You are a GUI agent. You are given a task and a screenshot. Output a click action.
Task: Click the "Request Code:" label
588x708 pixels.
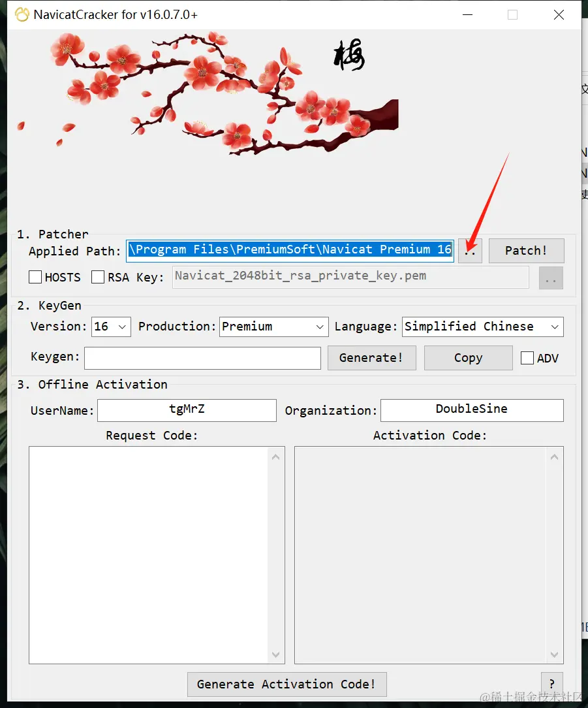point(151,435)
